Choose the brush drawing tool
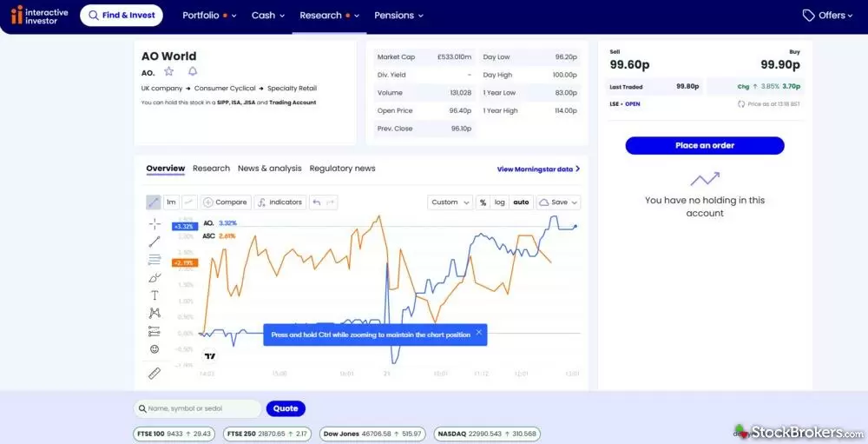868x444 pixels. pos(155,278)
